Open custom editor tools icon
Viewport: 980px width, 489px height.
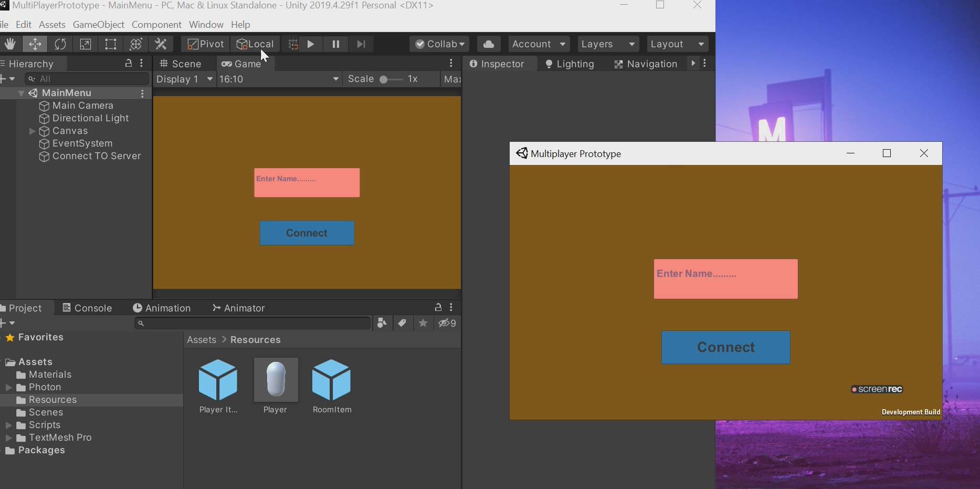coord(161,44)
